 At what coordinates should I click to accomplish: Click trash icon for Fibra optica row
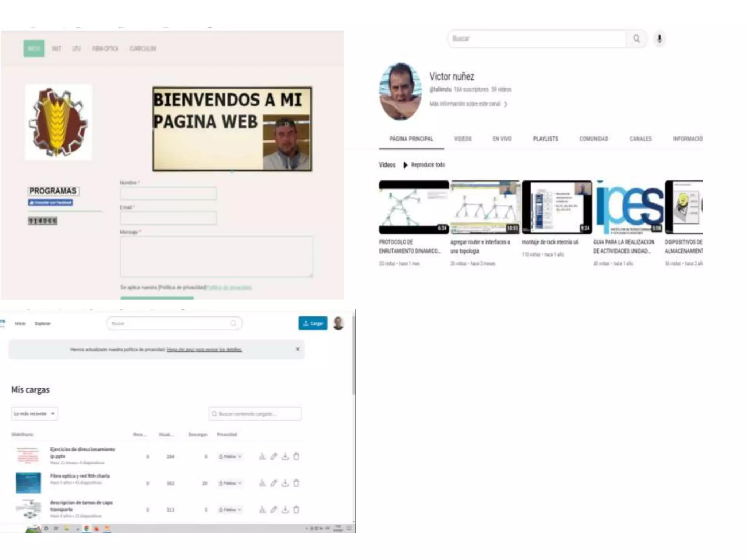296,483
